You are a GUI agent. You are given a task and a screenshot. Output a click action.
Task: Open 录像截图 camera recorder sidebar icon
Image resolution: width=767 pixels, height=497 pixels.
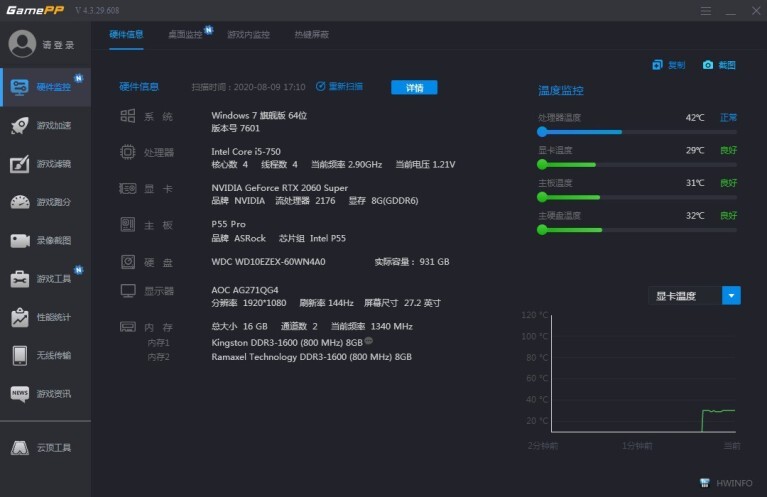(x=20, y=241)
